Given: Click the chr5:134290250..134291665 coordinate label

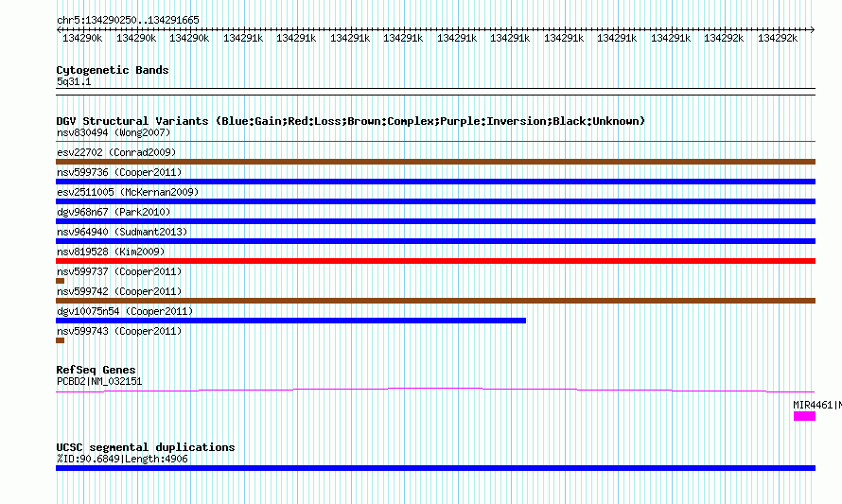Looking at the screenshot, I should (x=128, y=20).
